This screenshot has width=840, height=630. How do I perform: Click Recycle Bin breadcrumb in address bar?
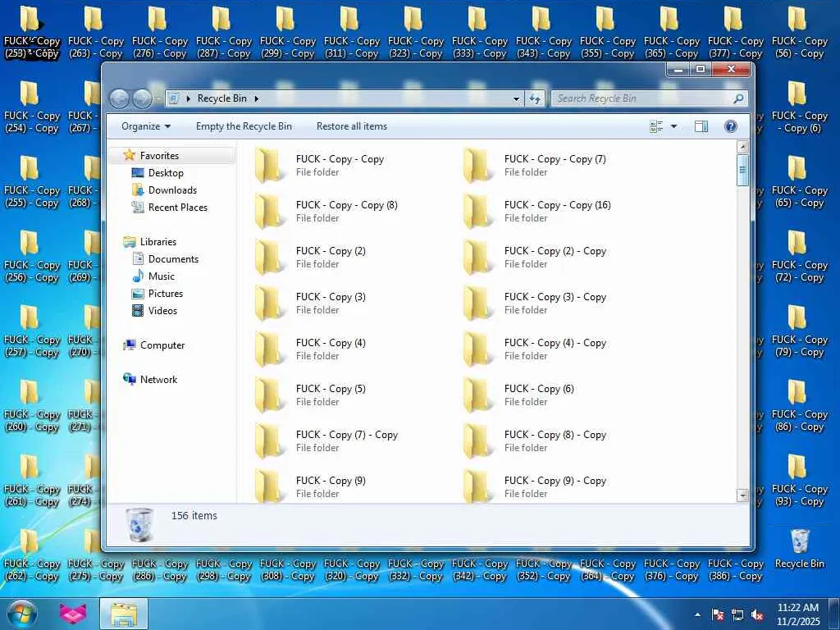(x=221, y=98)
